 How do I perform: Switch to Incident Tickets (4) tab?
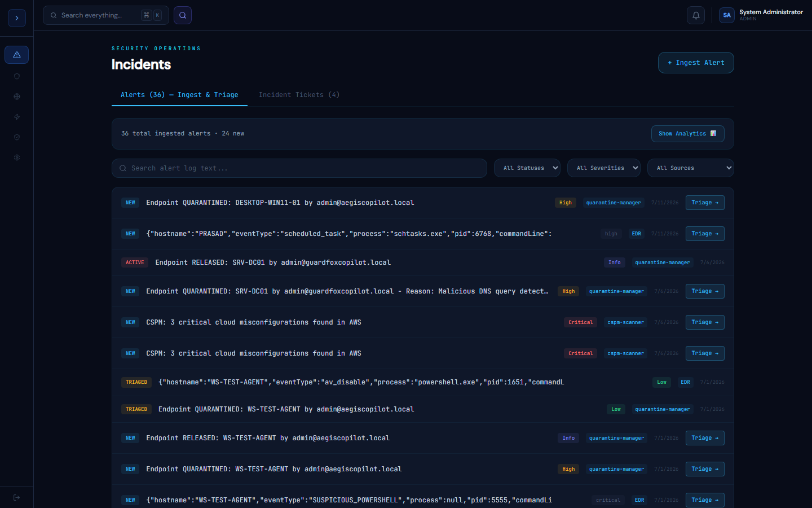pos(299,95)
